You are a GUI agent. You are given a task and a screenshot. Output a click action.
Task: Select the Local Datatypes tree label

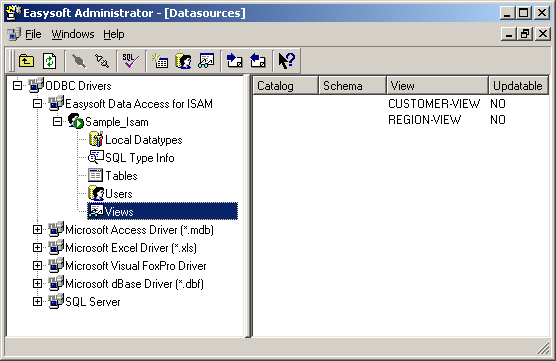(x=144, y=140)
